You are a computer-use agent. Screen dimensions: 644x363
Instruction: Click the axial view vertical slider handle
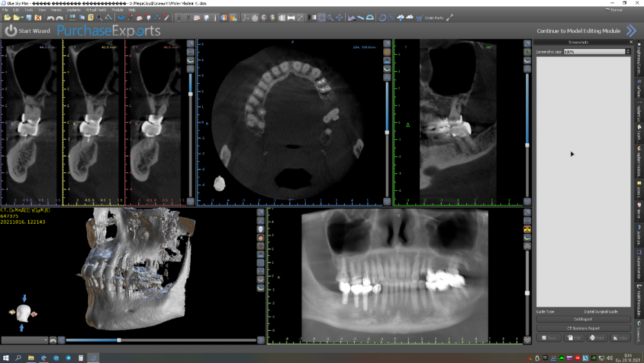(386, 132)
